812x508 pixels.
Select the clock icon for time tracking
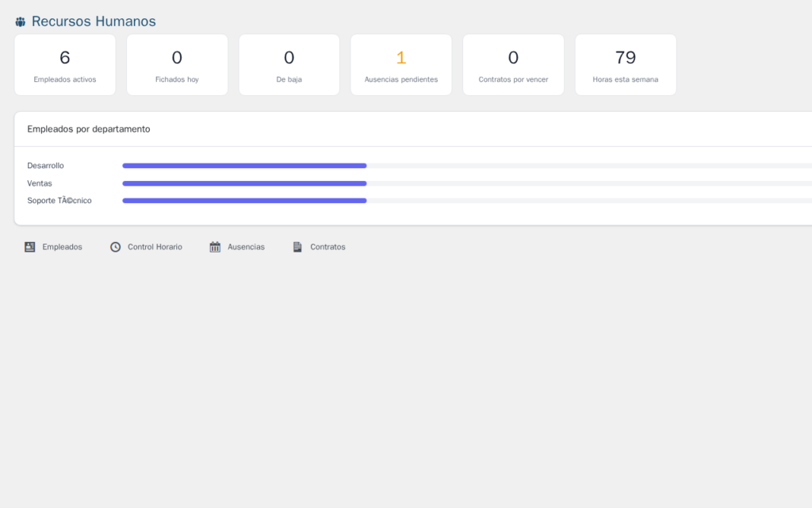pos(113,247)
